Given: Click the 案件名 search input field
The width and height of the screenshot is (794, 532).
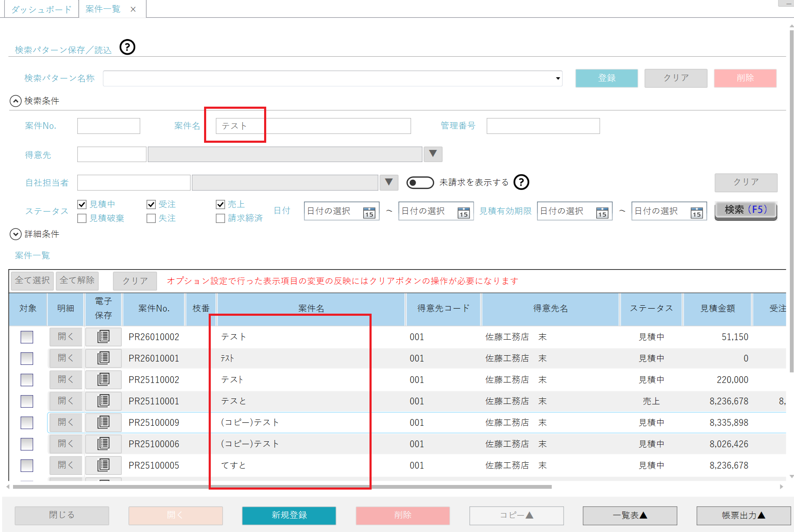Looking at the screenshot, I should (313, 126).
